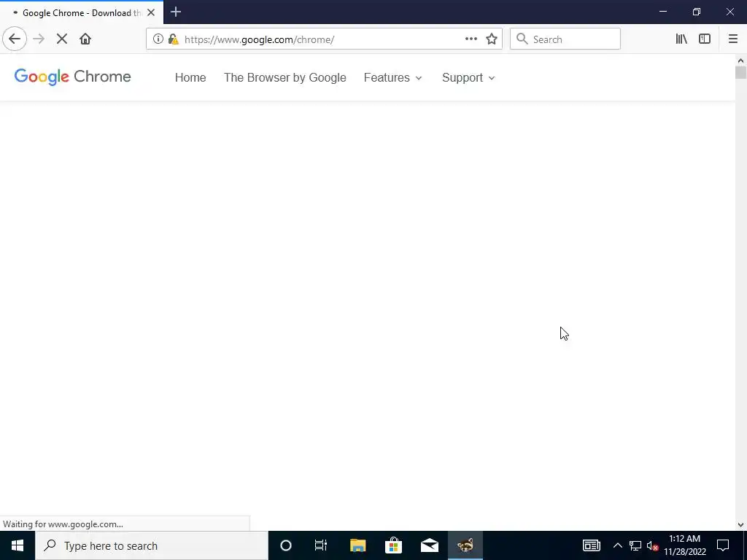Open Cortana circle icon
Image resolution: width=747 pixels, height=560 pixels.
click(x=286, y=545)
